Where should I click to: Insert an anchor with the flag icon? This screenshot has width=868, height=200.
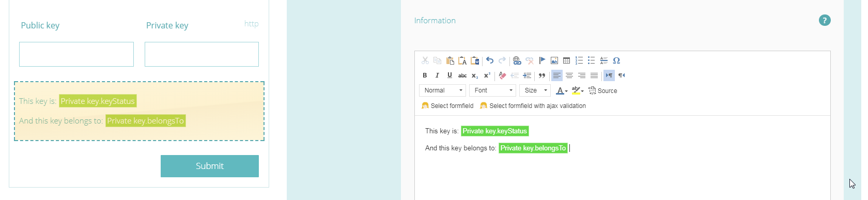point(542,60)
